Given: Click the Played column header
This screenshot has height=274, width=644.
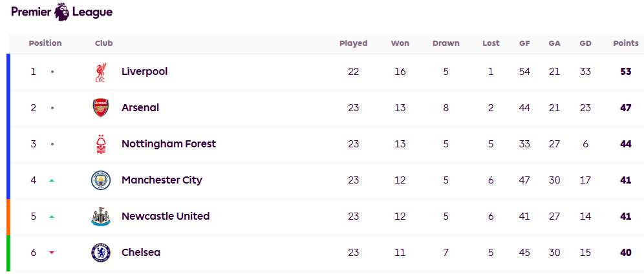Looking at the screenshot, I should [x=353, y=43].
